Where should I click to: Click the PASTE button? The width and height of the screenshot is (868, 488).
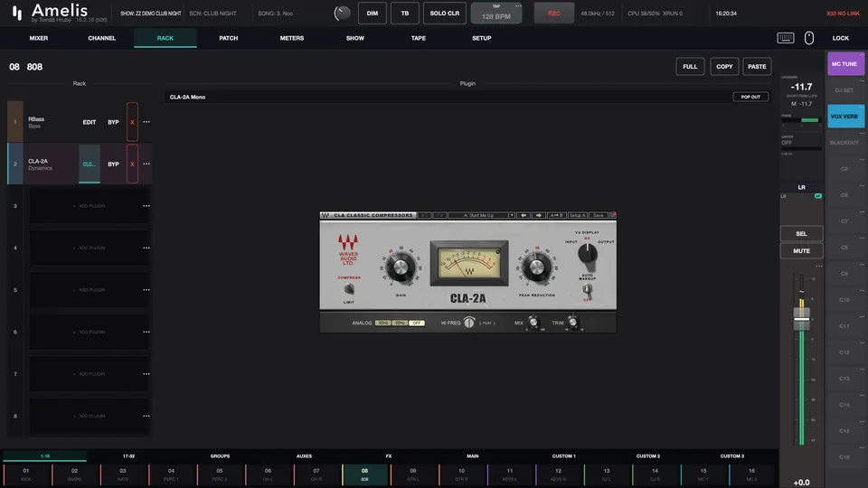757,66
